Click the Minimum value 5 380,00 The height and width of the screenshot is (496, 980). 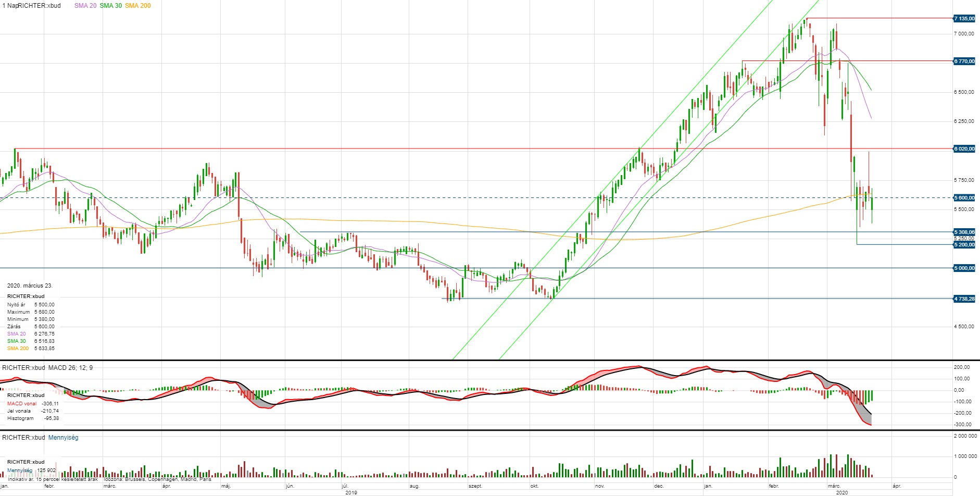(44, 319)
